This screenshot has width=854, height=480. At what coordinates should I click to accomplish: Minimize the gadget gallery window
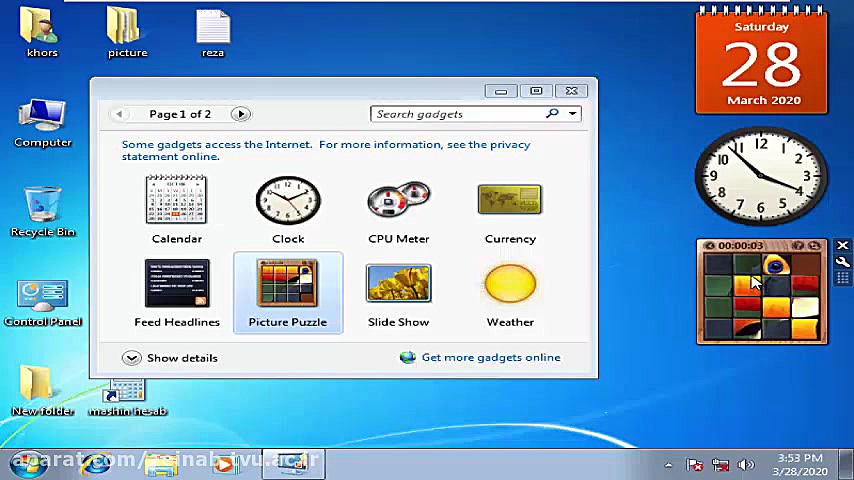point(501,90)
